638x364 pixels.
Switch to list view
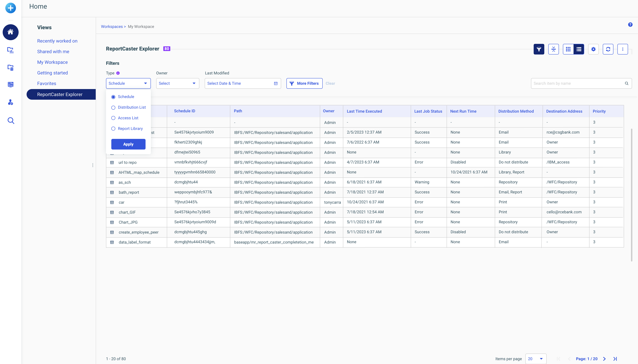tap(579, 49)
